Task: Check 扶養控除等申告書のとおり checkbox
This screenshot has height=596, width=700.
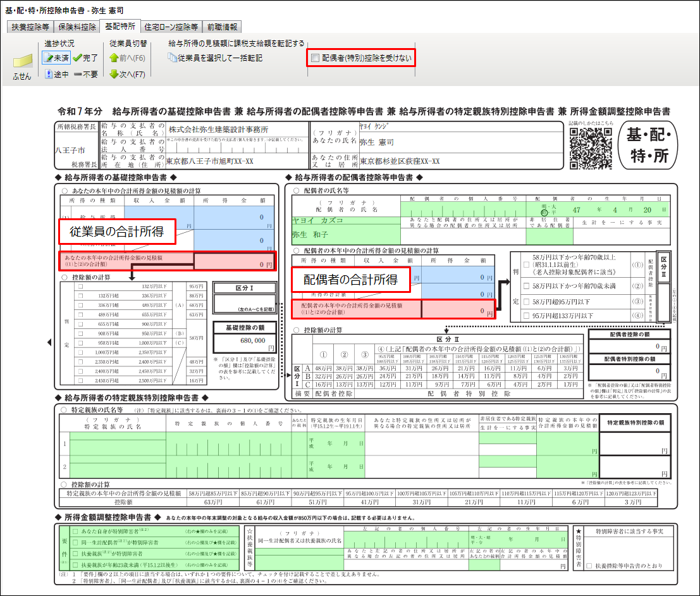Action: click(x=590, y=565)
